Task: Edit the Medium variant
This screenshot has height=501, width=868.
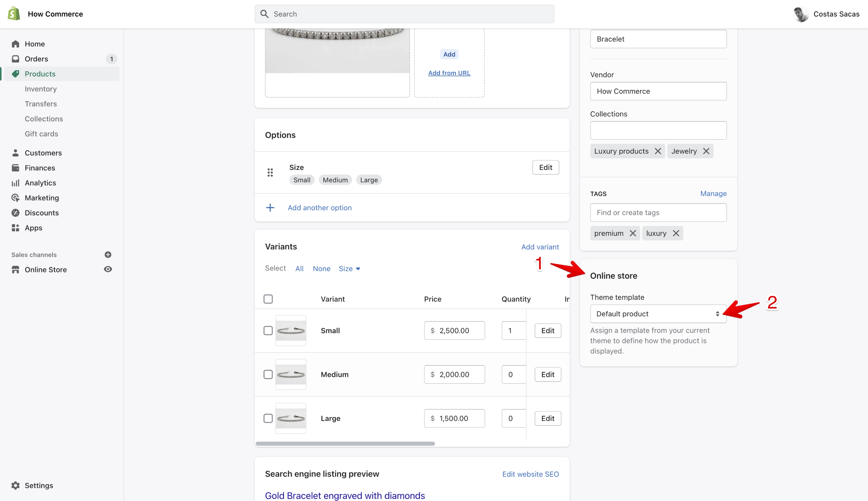Action: tap(548, 374)
